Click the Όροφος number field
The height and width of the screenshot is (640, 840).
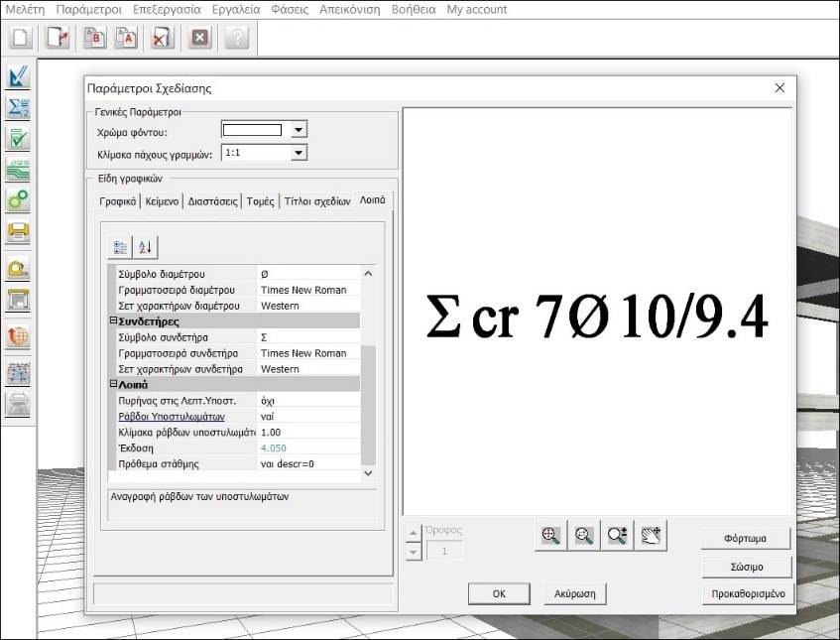[x=444, y=551]
